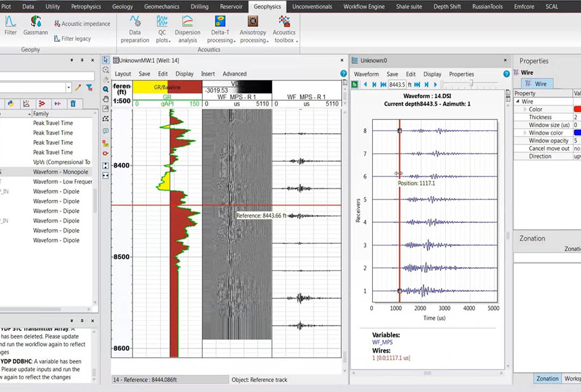Open the Filter legacy tool

(72, 39)
